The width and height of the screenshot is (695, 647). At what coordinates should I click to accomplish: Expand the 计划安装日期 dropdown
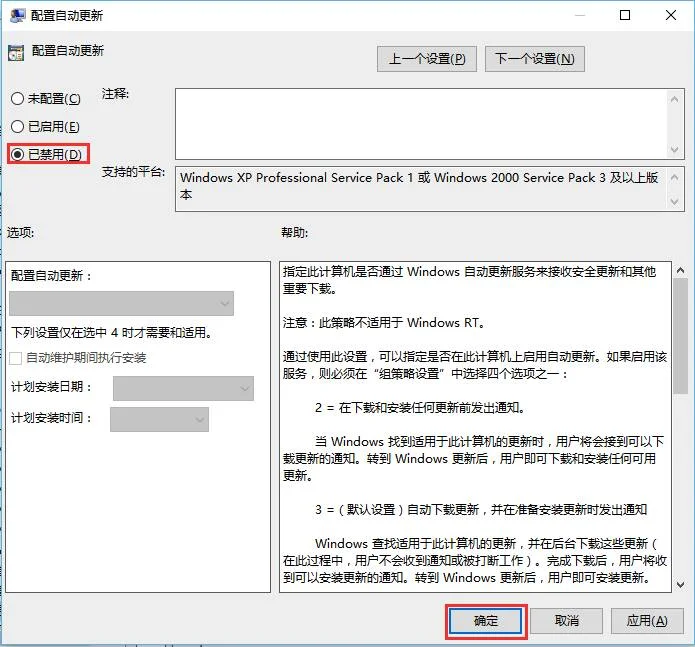[x=183, y=388]
